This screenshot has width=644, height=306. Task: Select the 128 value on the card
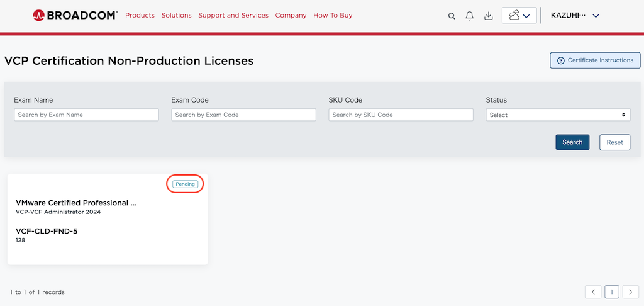(x=21, y=240)
